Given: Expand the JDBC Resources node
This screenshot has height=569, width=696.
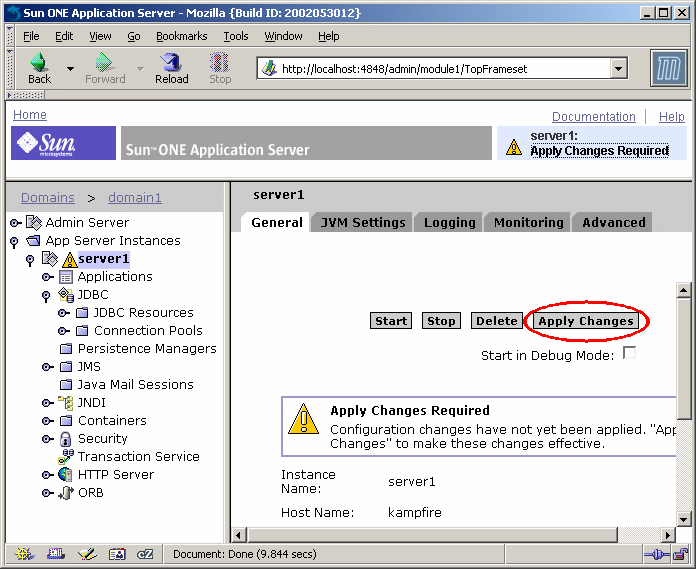Looking at the screenshot, I should click(x=64, y=313).
